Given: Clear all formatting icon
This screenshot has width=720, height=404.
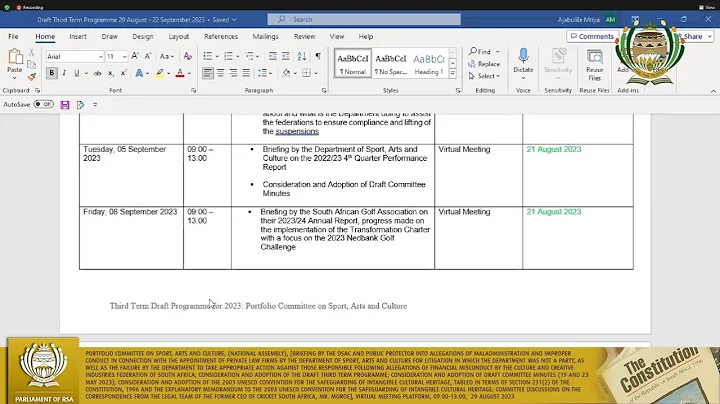Looking at the screenshot, I should (x=187, y=56).
